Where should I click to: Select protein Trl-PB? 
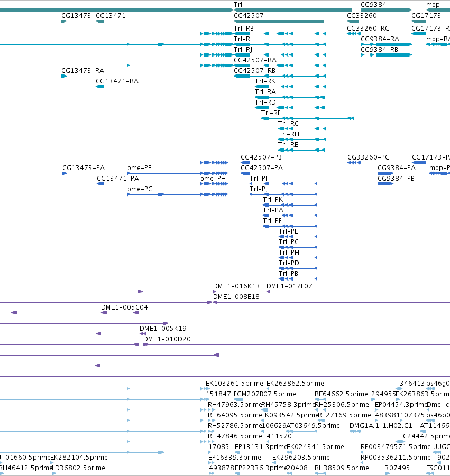coord(288,274)
